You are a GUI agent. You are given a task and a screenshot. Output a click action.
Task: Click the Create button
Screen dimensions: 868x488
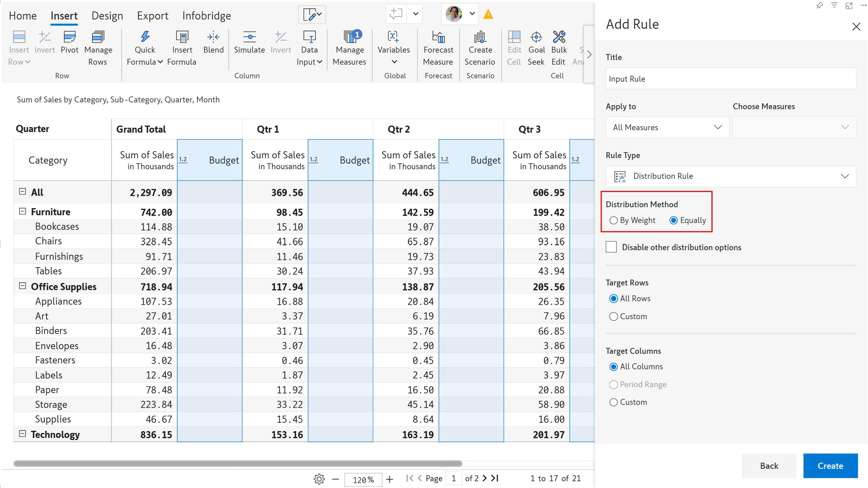(830, 466)
